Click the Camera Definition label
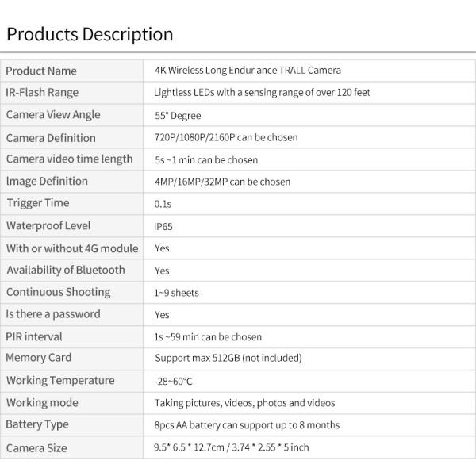 pyautogui.click(x=51, y=137)
